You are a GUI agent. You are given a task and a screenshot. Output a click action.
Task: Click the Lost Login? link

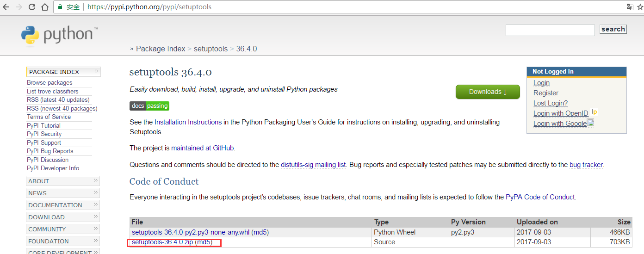pos(551,103)
